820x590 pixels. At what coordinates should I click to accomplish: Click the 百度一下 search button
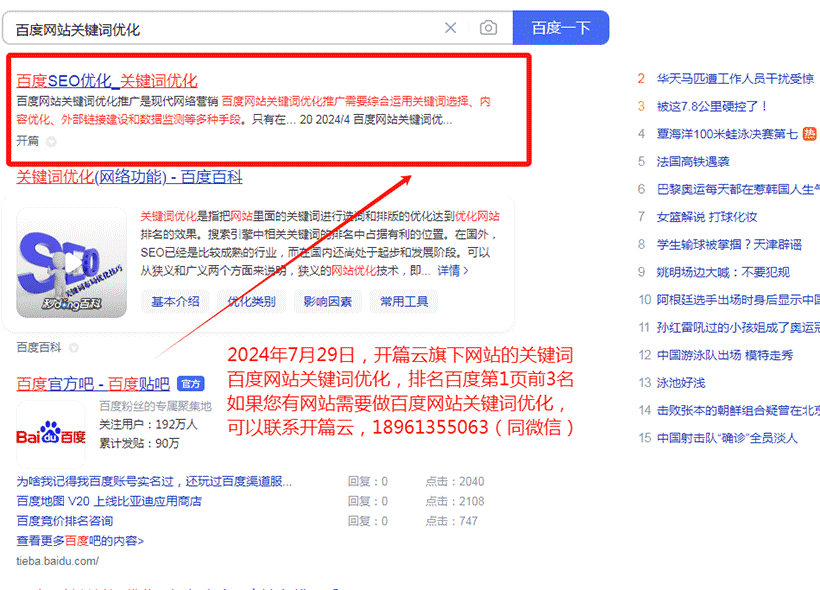pyautogui.click(x=561, y=28)
